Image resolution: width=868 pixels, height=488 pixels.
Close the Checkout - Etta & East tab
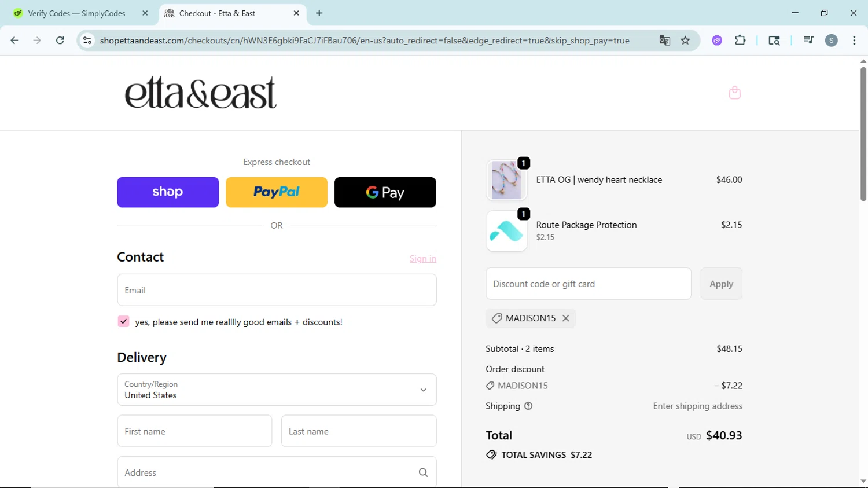tap(296, 13)
